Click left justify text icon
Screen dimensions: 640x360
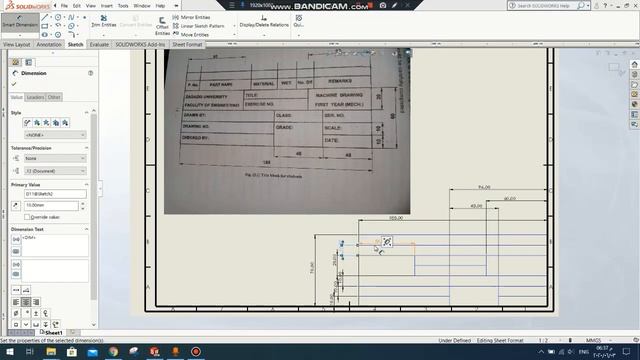pyautogui.click(x=16, y=302)
